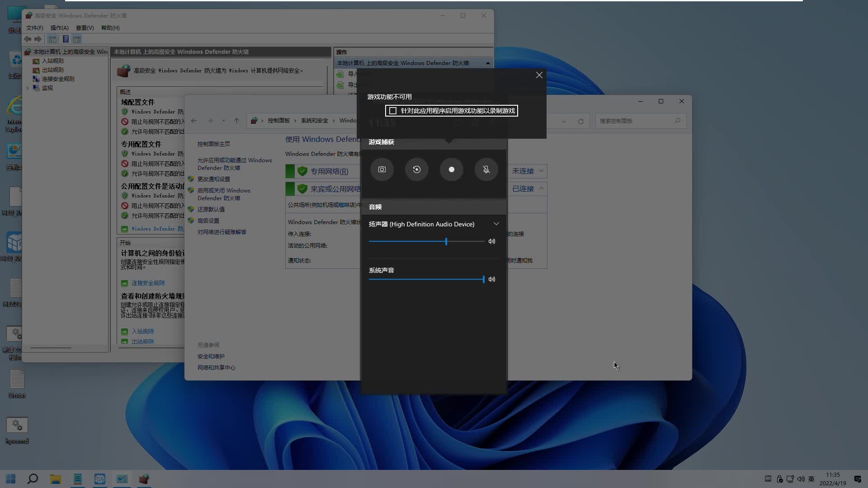The image size is (868, 488).
Task: Open the 连接安全规则 link in the overview pane
Action: point(148,283)
